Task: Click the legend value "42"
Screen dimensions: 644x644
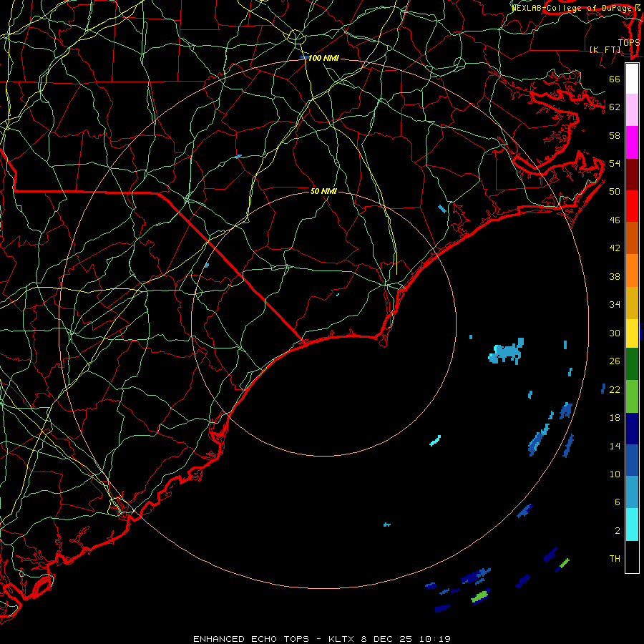Action: pyautogui.click(x=615, y=248)
